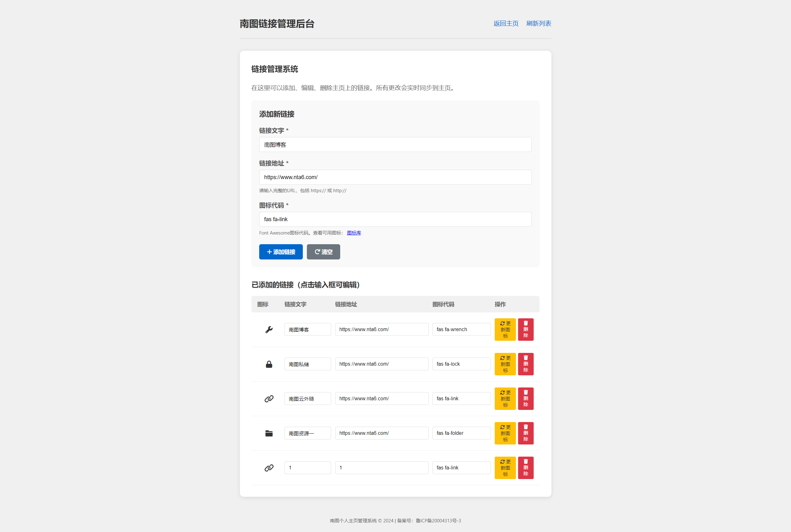Click the 删除 button in the last row

(x=525, y=468)
